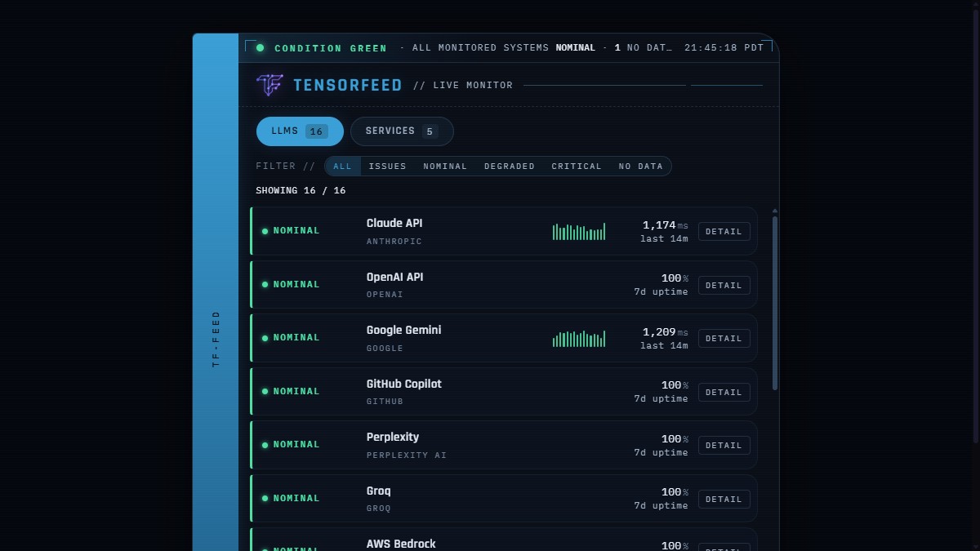Click the Claude API NOMINAL status

pyautogui.click(x=291, y=231)
